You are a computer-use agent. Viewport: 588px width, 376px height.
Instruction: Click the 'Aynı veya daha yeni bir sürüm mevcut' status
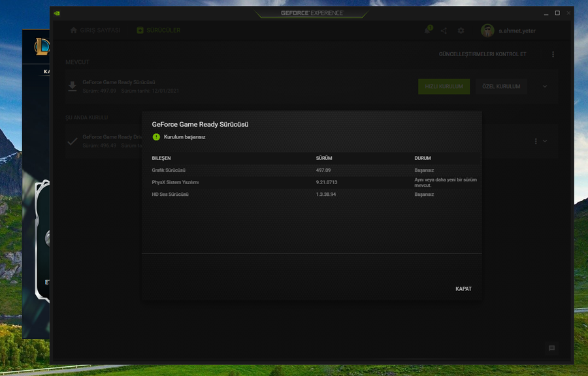446,182
